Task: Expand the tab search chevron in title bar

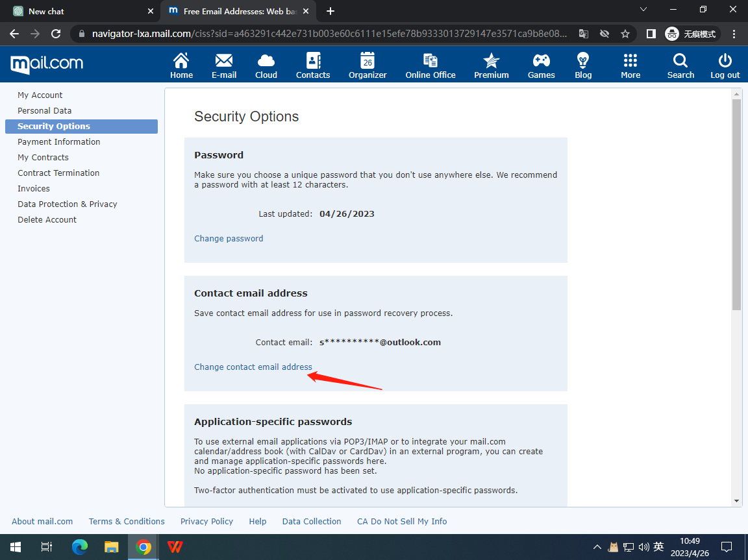Action: 643,10
